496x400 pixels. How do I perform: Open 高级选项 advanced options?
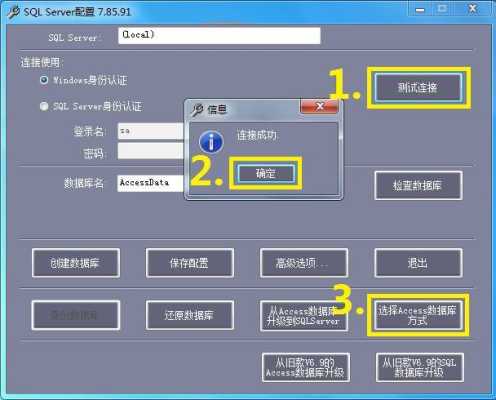pyautogui.click(x=304, y=263)
